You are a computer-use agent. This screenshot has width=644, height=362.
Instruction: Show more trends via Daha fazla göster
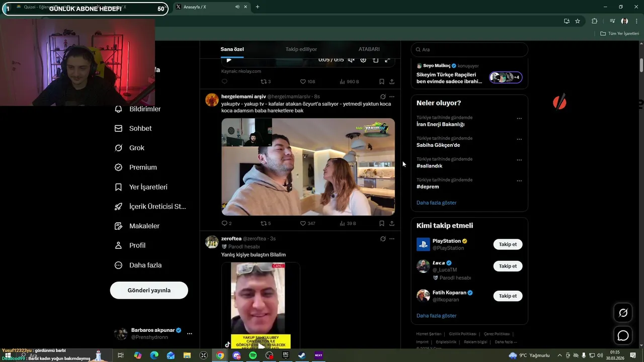(x=436, y=203)
